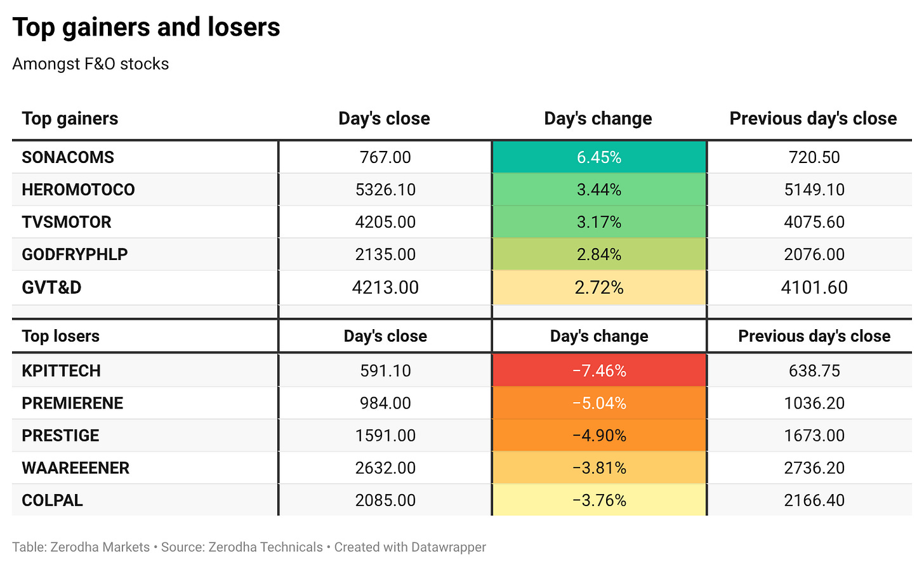Click the Created with Datawrapper credit

(x=410, y=547)
